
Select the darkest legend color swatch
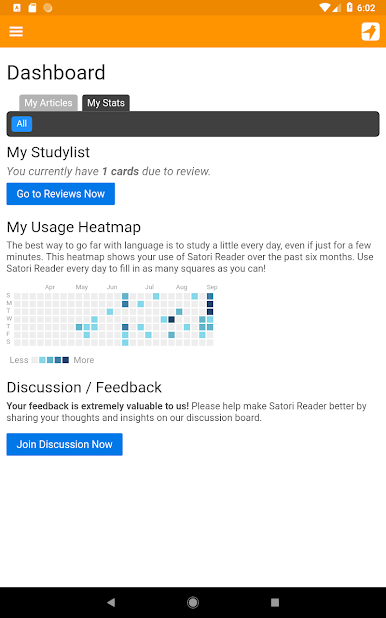click(x=66, y=360)
